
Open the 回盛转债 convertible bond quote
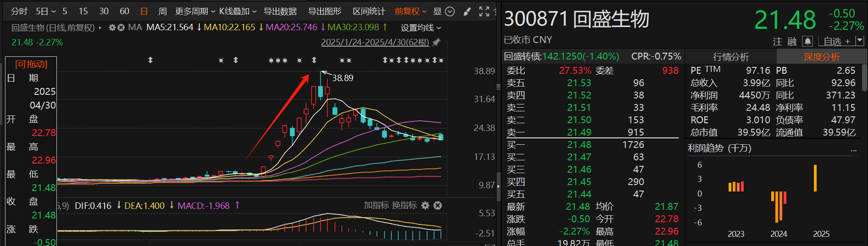(x=561, y=56)
